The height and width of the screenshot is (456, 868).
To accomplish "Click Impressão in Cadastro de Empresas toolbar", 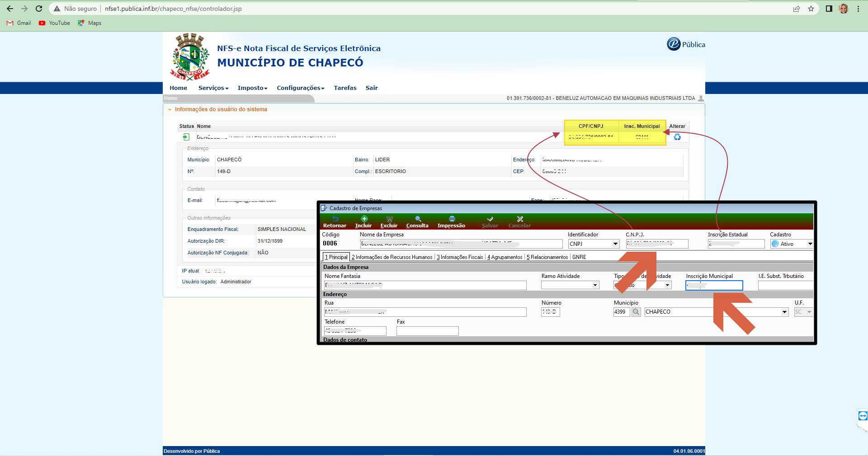I will (x=451, y=222).
